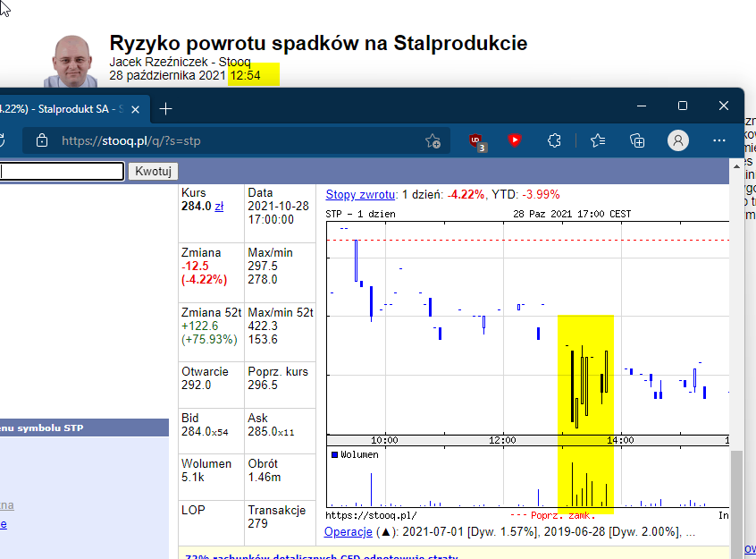Close the Stalprodukt SA browser tab

[136, 110]
